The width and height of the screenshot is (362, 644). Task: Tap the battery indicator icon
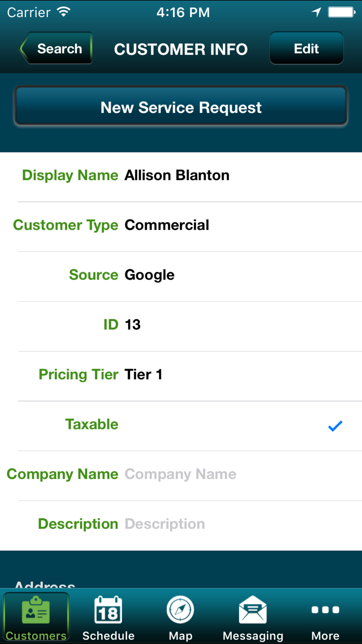(x=341, y=12)
